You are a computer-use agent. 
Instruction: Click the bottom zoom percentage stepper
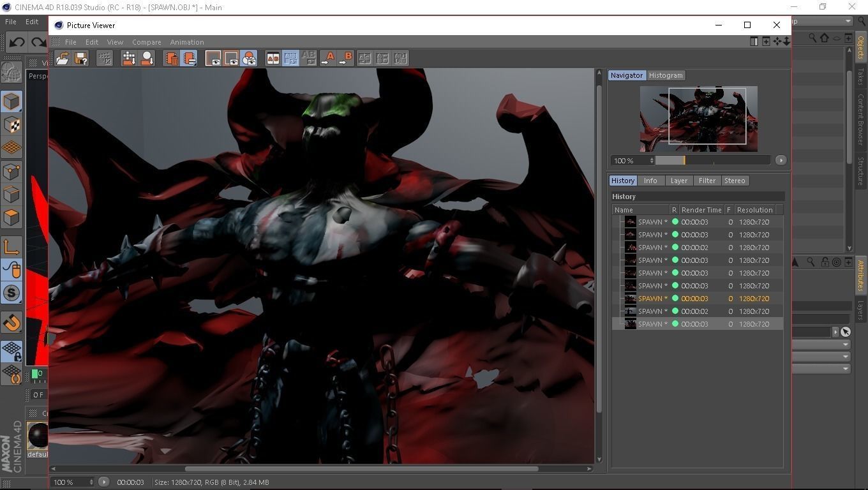point(91,482)
